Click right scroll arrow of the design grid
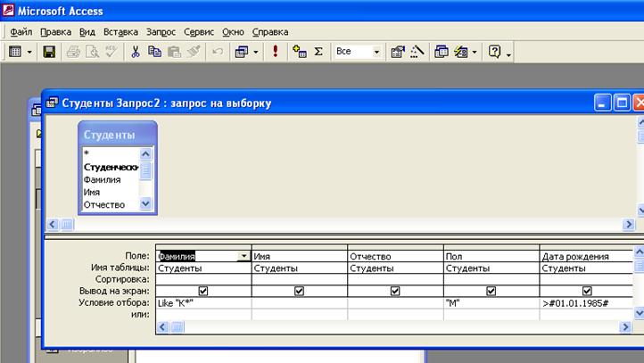This screenshot has width=644, height=363. (625, 326)
